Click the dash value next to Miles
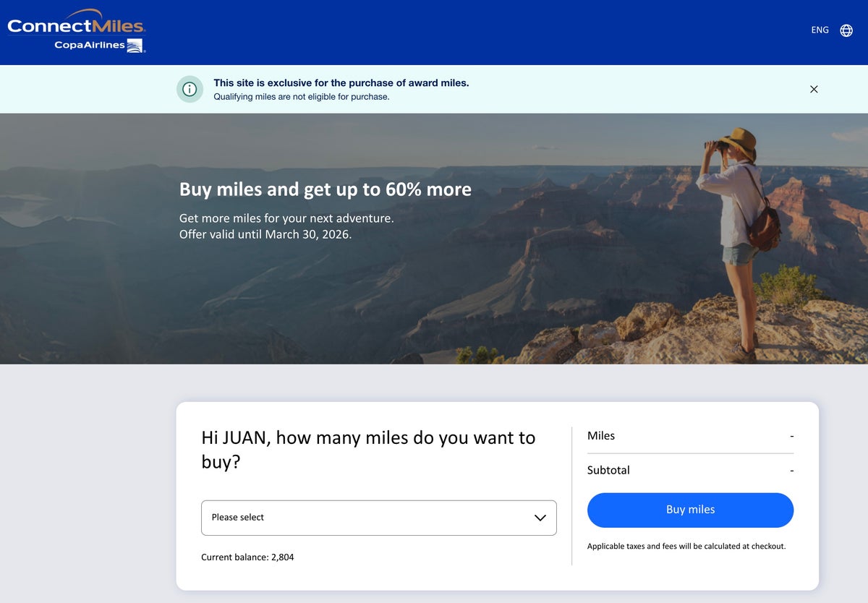The height and width of the screenshot is (603, 868). (x=792, y=436)
